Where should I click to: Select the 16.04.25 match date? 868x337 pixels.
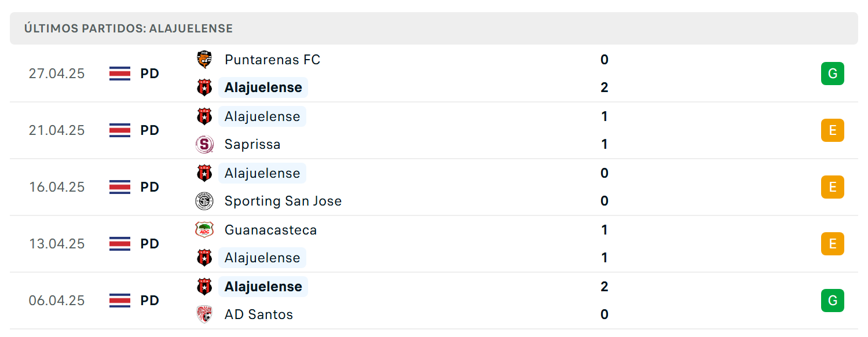point(57,187)
